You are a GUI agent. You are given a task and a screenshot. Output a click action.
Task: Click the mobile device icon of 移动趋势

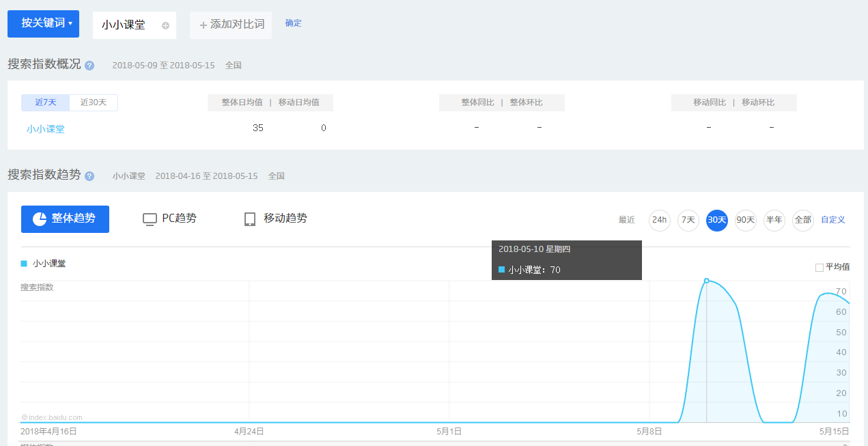250,219
